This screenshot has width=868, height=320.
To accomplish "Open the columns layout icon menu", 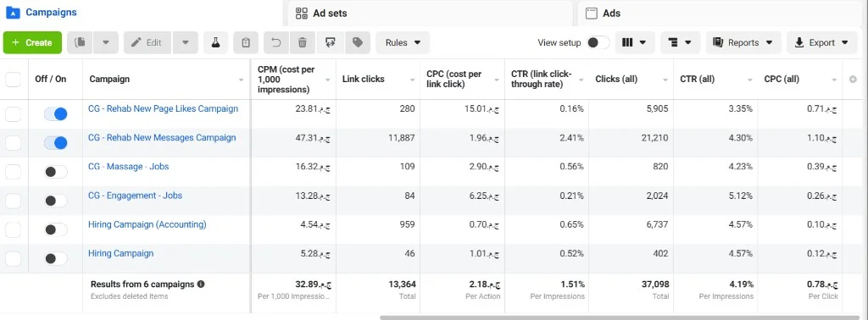I will point(634,42).
